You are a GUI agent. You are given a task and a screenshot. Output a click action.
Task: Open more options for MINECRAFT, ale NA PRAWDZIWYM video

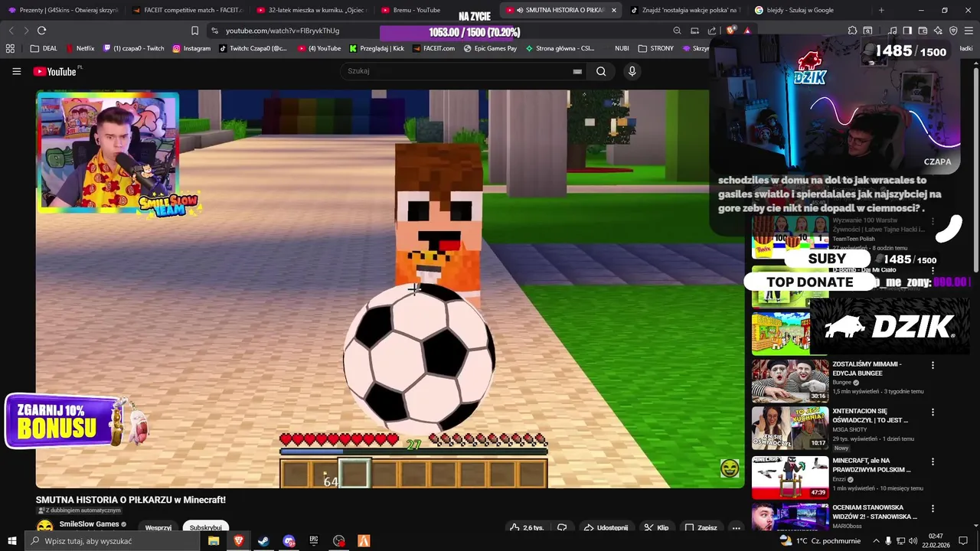(x=933, y=461)
